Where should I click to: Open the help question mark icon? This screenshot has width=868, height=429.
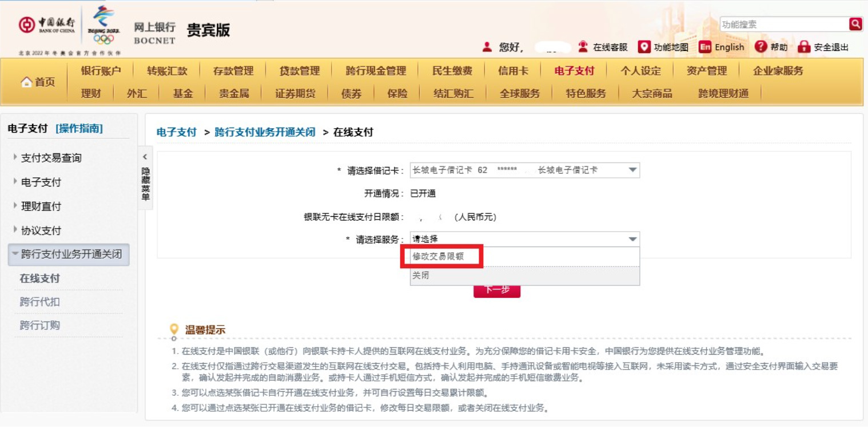point(761,47)
